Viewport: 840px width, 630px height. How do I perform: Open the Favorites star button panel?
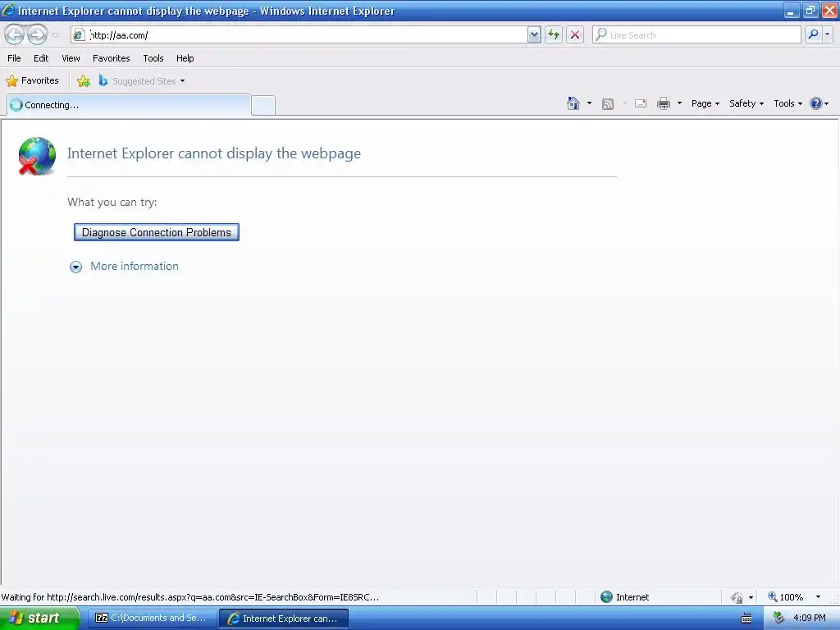(x=33, y=81)
